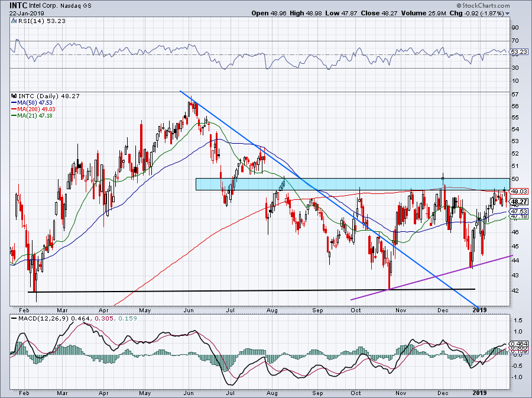This screenshot has height=398, width=532.
Task: Select the red MA(200) line swatch
Action: (x=14, y=109)
